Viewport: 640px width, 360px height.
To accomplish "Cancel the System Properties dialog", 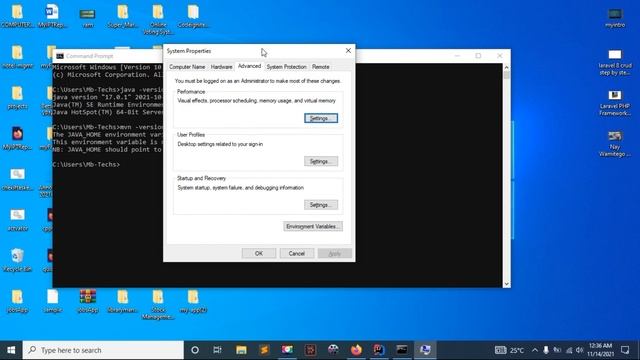I will tap(297, 253).
